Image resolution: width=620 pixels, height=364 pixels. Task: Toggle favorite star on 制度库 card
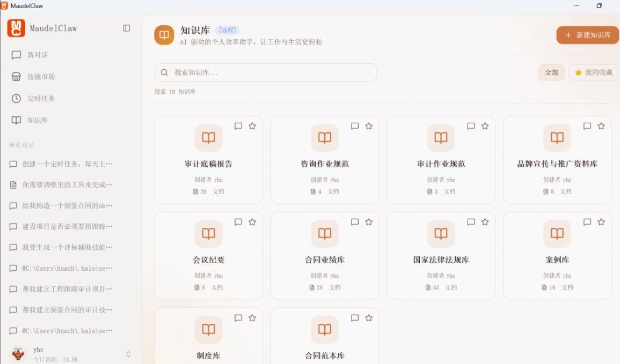click(252, 318)
